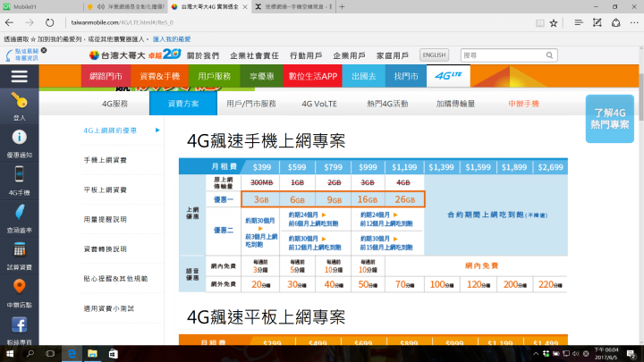
Task: Select the 4G服務 tab
Action: coord(115,104)
